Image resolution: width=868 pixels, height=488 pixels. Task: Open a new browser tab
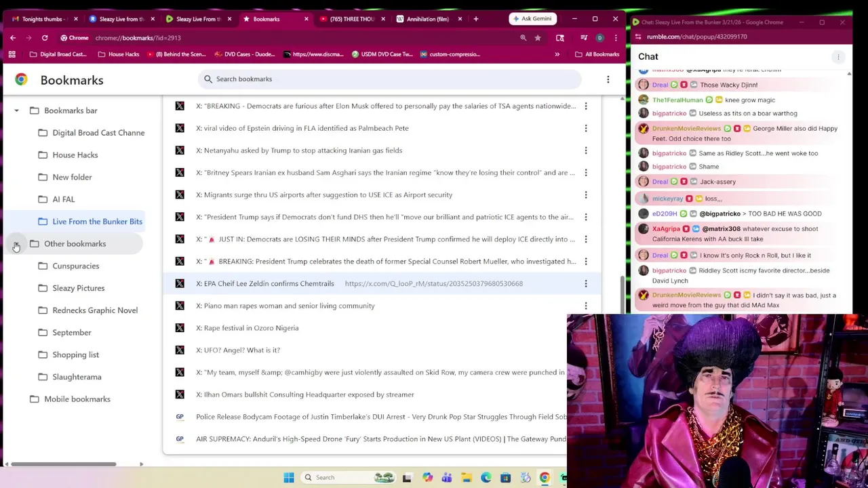(476, 19)
